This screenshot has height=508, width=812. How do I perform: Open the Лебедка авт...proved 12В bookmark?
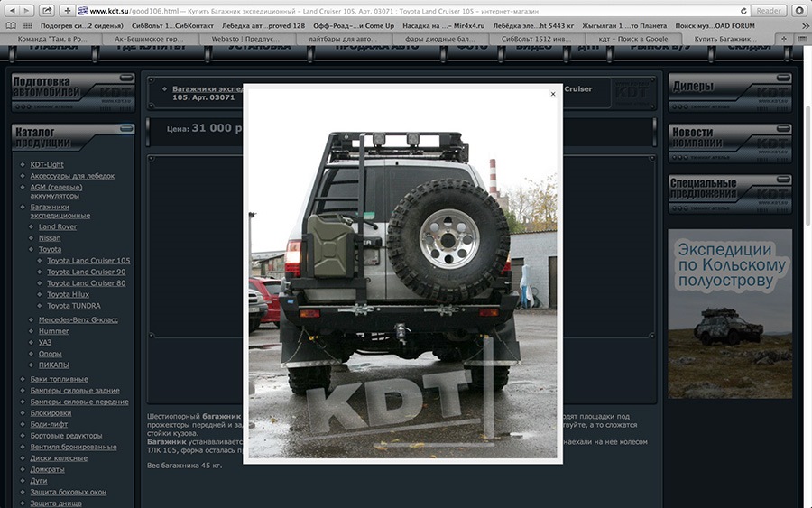(x=263, y=26)
